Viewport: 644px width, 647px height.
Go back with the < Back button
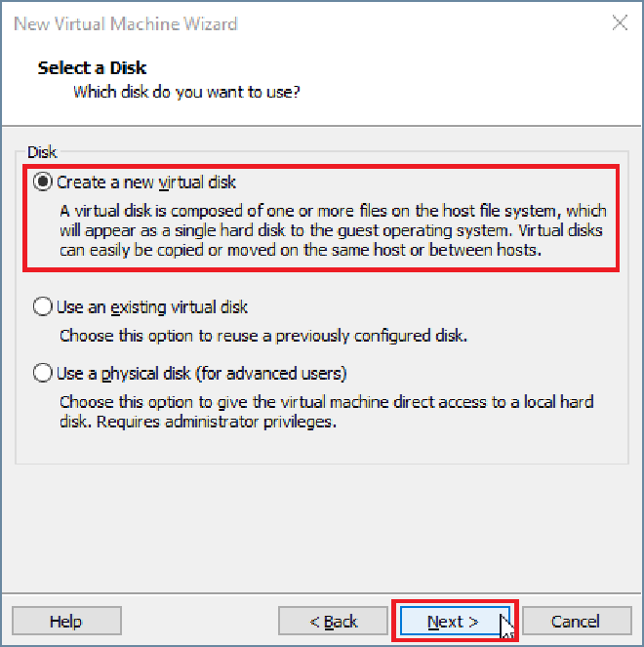[x=334, y=622]
